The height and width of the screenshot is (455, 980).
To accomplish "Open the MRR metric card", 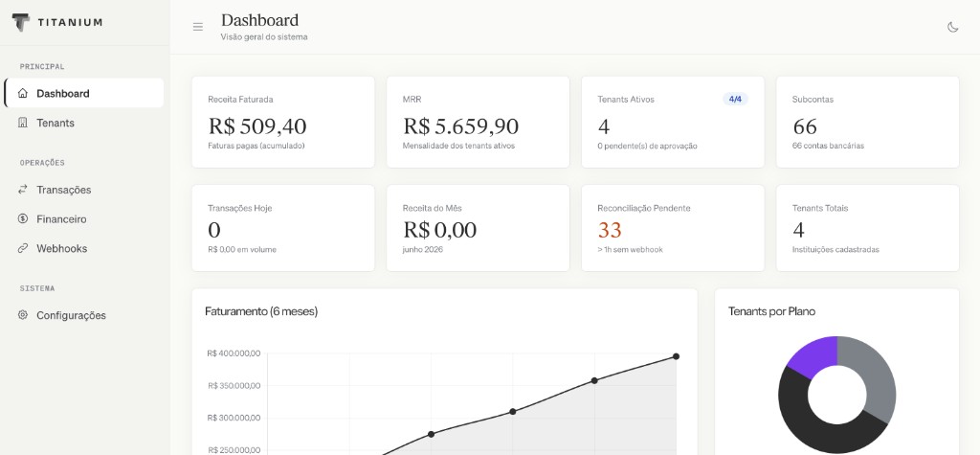I will tap(478, 122).
